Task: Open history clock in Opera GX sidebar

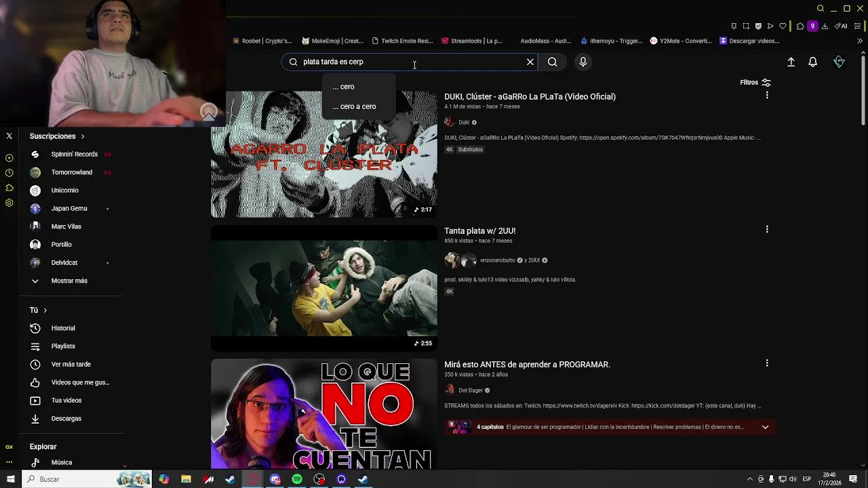Action: [9, 173]
